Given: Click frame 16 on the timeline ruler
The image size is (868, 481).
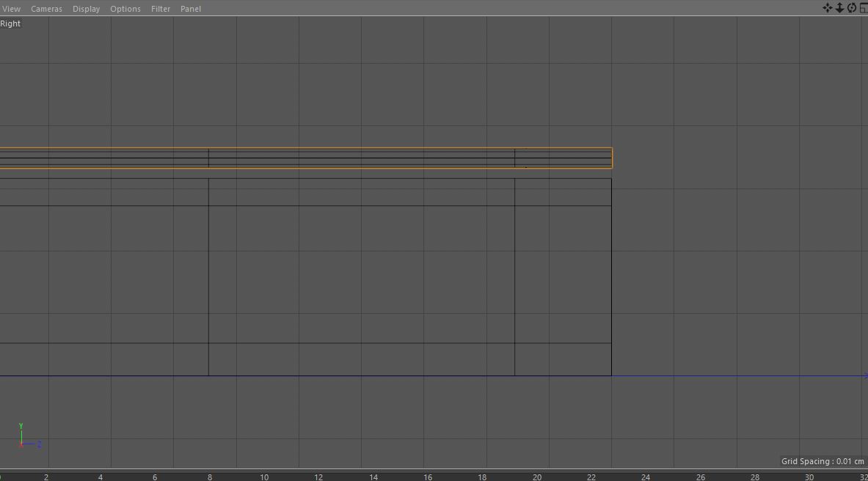Looking at the screenshot, I should click(x=427, y=477).
